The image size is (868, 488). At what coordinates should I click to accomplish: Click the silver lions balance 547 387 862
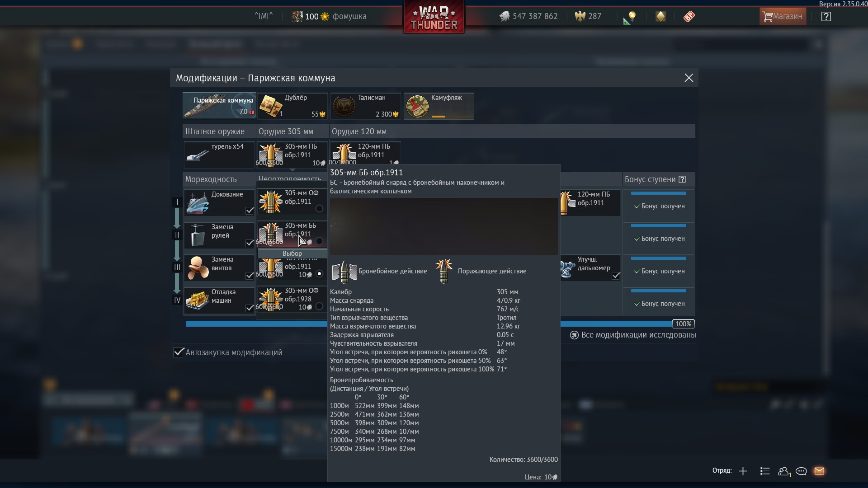[528, 16]
